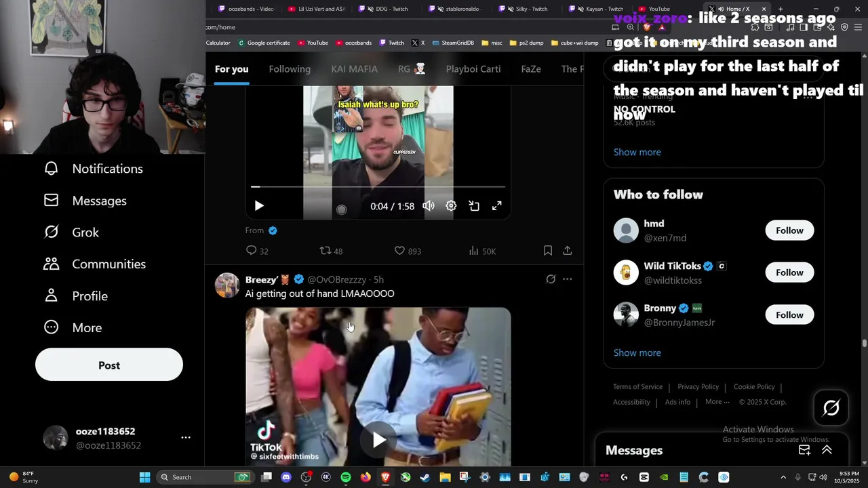The width and height of the screenshot is (868, 488).
Task: Repost the tweet with 48 reposts
Action: (x=331, y=251)
